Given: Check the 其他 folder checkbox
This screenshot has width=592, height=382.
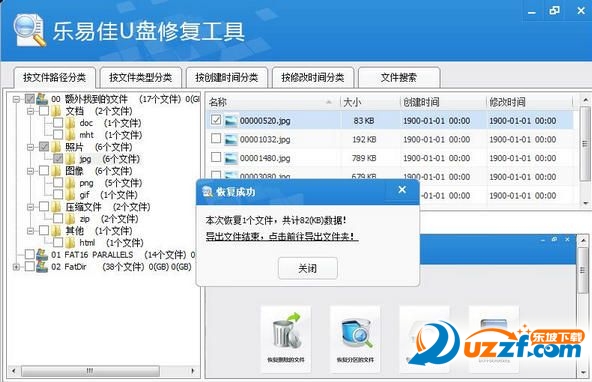Looking at the screenshot, I should (44, 231).
